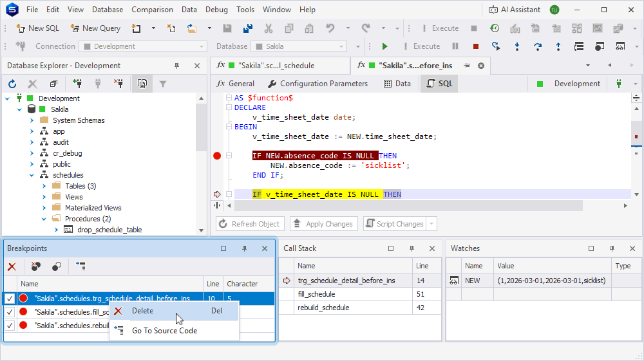
Task: Pin the Call Stack panel
Action: pos(412,248)
